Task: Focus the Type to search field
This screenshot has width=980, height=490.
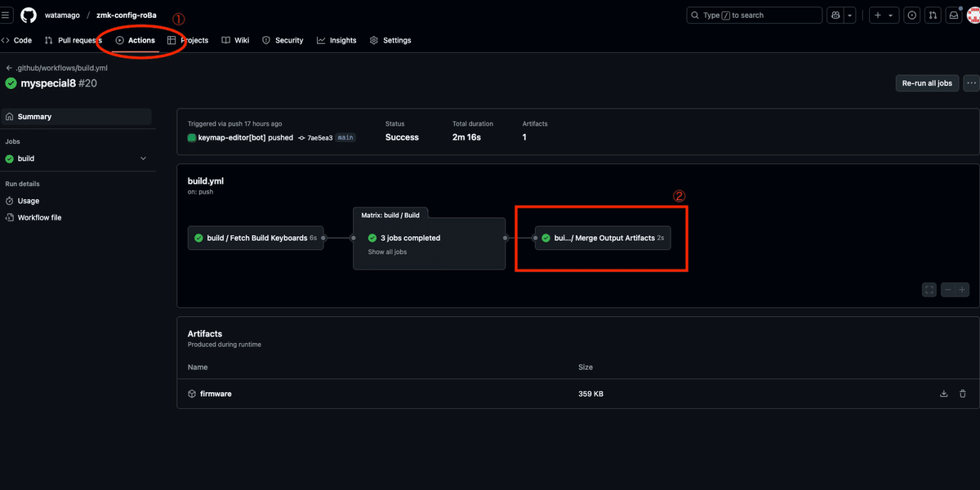Action: coord(754,16)
